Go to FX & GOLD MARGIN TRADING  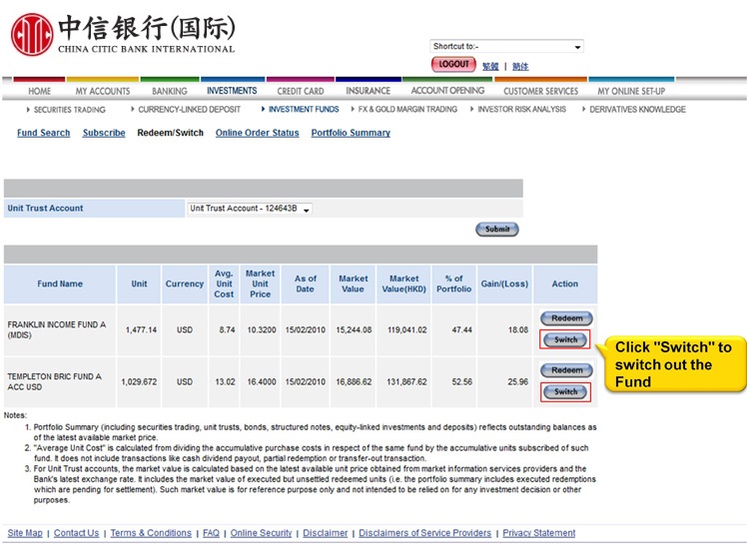[x=407, y=109]
